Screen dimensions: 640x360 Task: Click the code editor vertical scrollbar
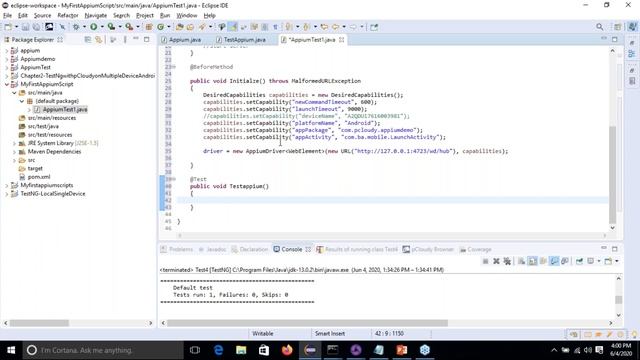pos(612,176)
